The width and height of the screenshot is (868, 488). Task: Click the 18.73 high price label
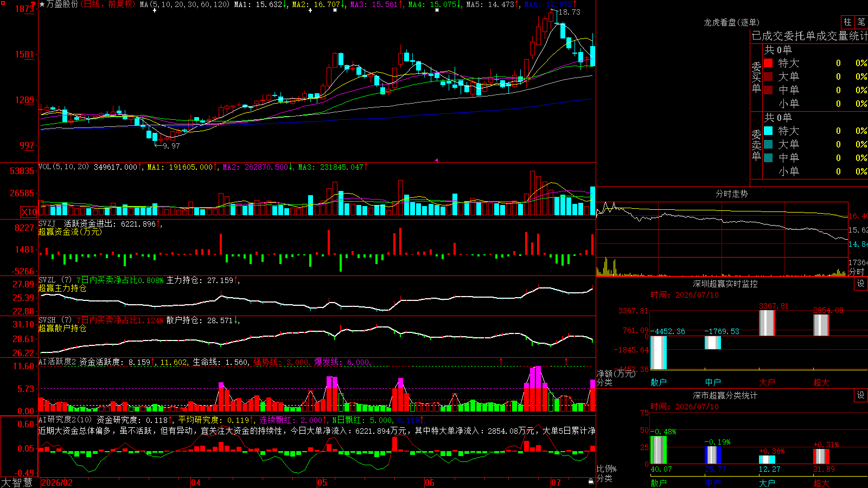569,12
